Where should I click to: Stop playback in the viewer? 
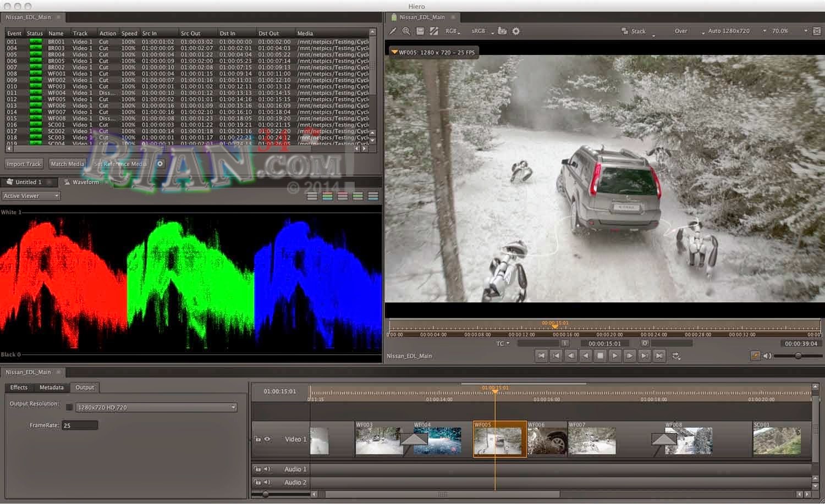pos(601,356)
